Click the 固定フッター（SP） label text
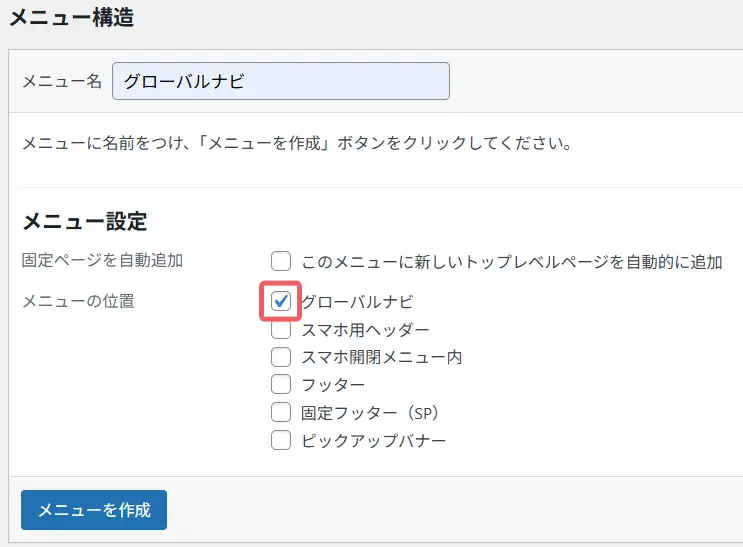Viewport: 743px width, 547px height. click(370, 413)
